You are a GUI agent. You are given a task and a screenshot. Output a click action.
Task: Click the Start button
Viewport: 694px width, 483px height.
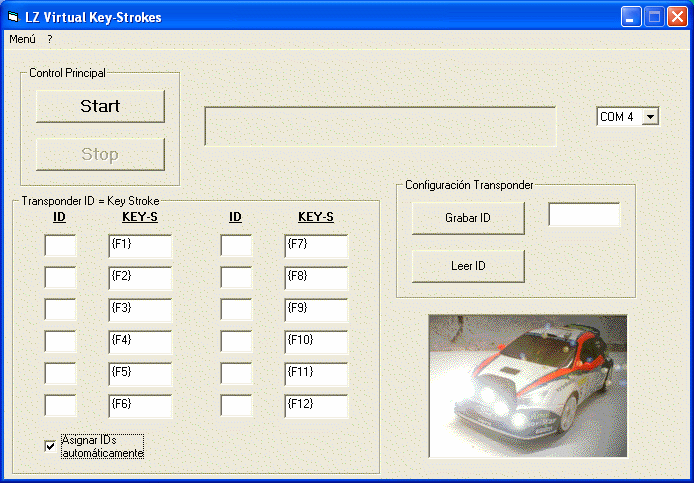point(100,106)
